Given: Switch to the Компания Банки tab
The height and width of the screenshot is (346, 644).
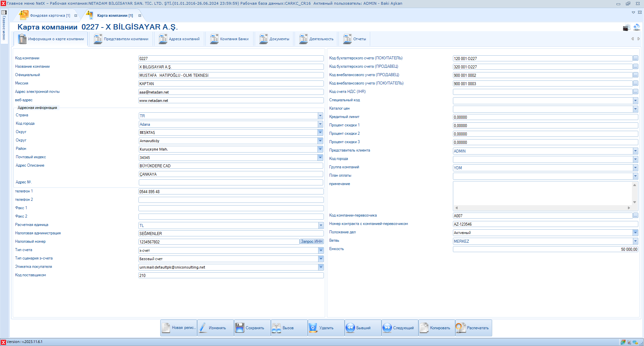Looking at the screenshot, I should click(x=230, y=39).
